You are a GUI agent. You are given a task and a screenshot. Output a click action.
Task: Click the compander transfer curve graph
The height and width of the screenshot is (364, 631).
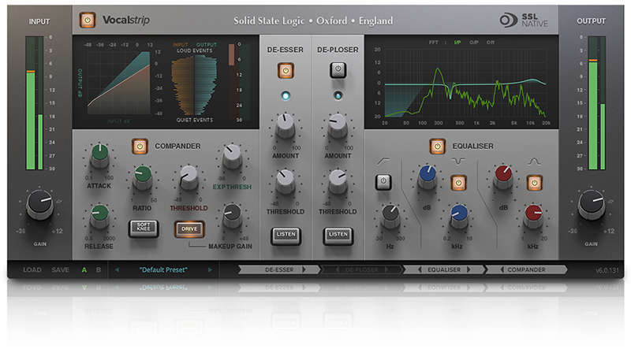coord(118,83)
